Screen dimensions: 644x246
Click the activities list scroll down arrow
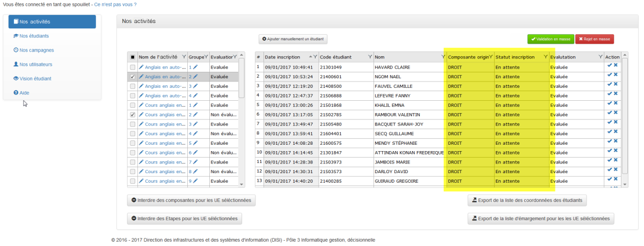tap(241, 184)
